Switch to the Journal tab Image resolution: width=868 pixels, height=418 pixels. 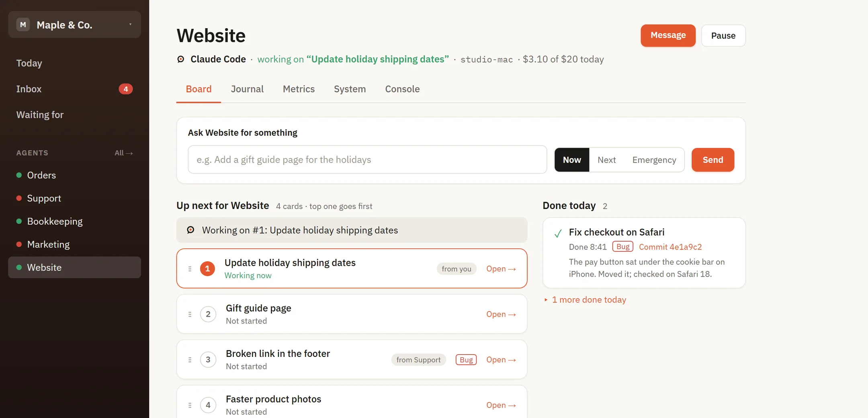pos(247,89)
